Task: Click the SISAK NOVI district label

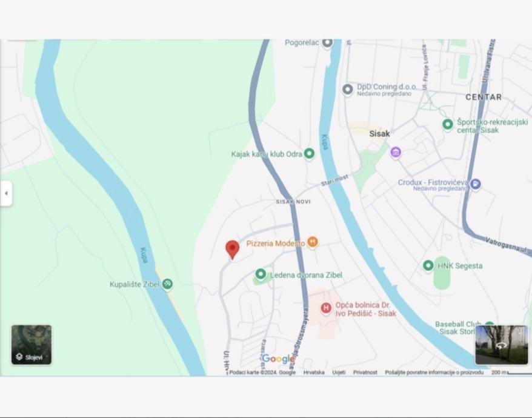Action: pos(293,202)
